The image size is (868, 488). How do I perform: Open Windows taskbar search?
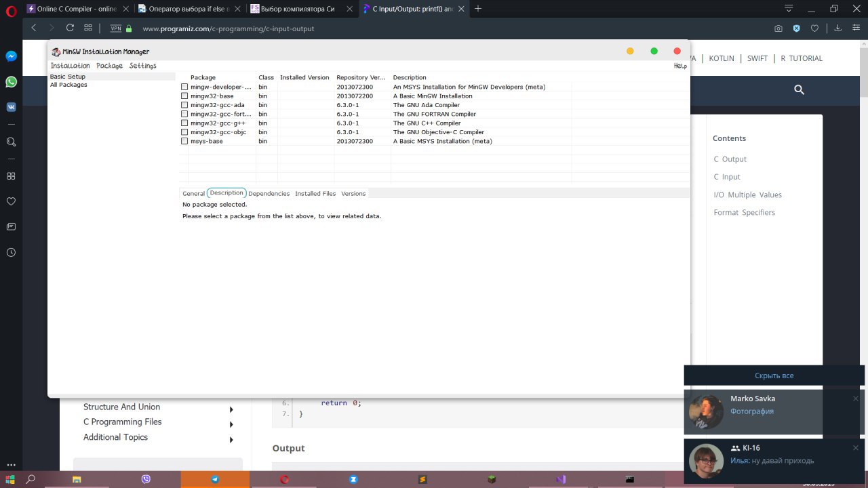coord(31,479)
